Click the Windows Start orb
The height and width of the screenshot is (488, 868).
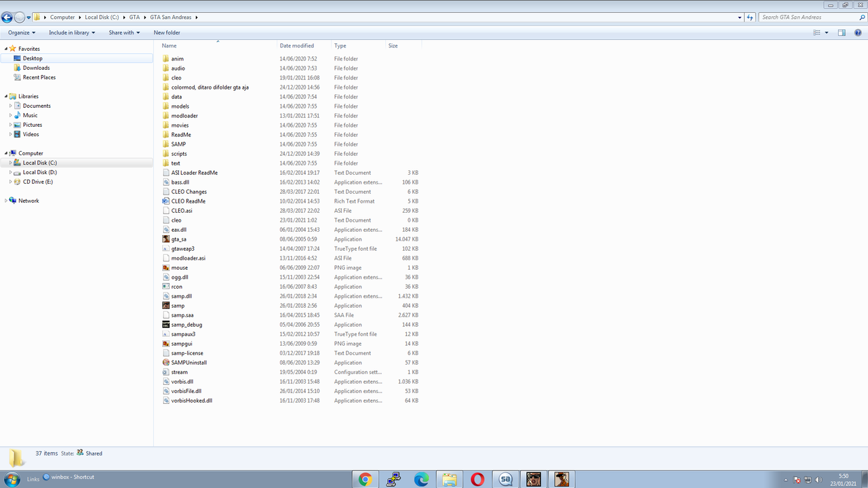tap(12, 479)
